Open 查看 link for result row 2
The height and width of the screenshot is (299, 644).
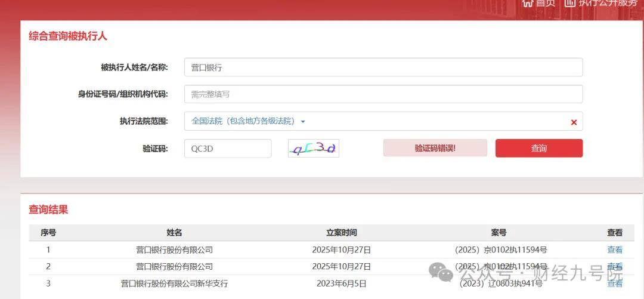point(614,266)
